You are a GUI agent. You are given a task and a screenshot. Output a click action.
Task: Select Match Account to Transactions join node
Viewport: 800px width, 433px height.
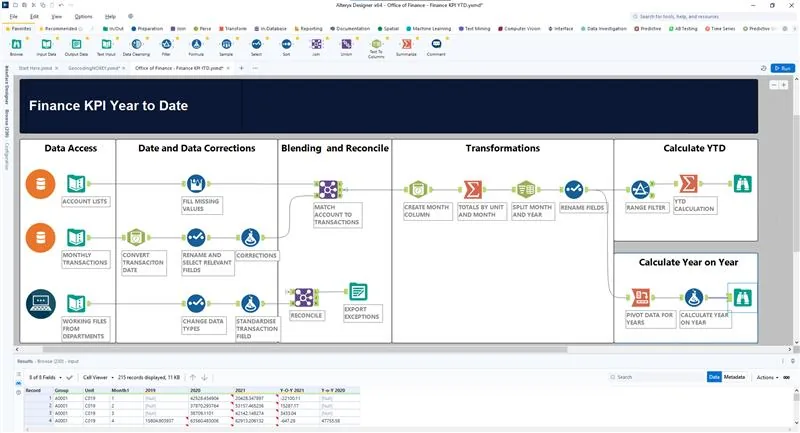[x=328, y=189]
